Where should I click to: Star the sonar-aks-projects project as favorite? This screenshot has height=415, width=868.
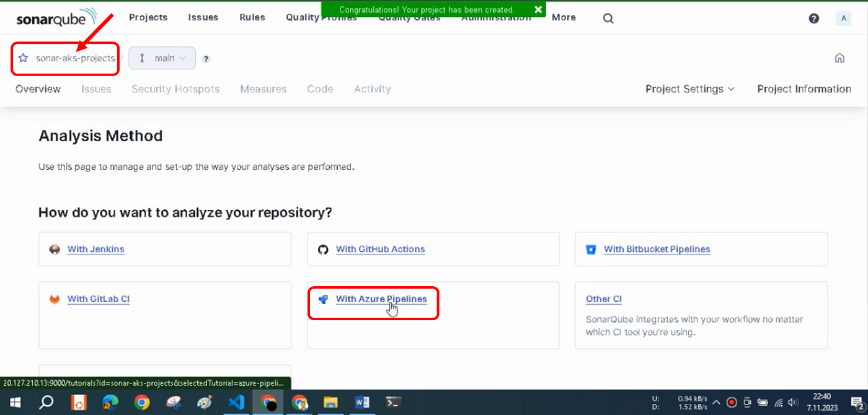pos(24,58)
